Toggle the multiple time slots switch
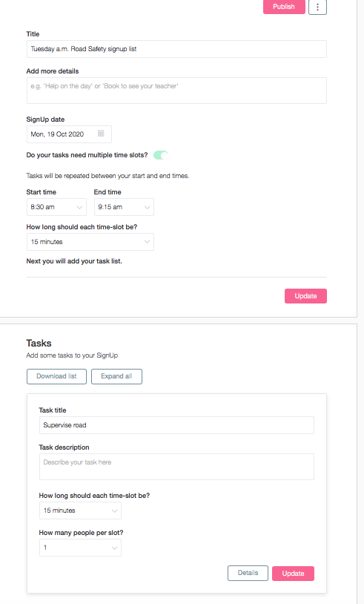The height and width of the screenshot is (604, 364). [161, 155]
